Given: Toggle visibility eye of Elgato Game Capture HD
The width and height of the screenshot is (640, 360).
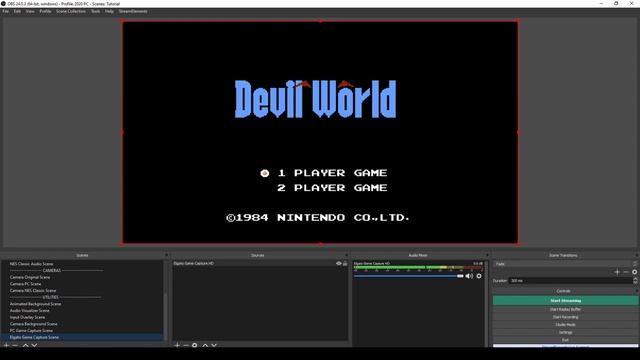Looking at the screenshot, I should click(339, 263).
